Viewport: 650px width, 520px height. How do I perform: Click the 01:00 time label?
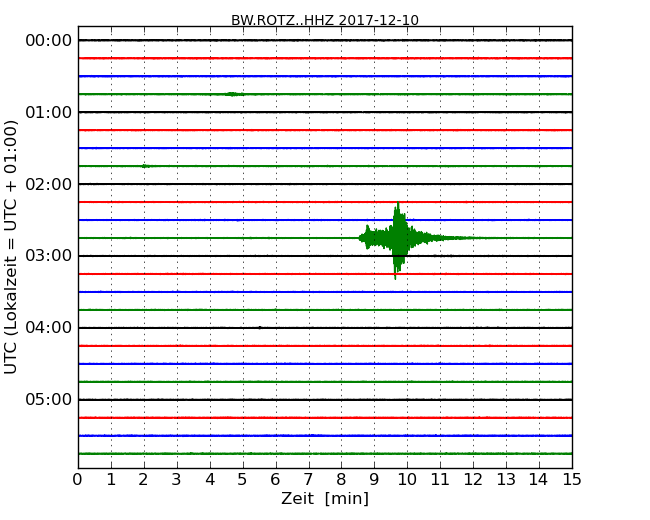(x=49, y=112)
